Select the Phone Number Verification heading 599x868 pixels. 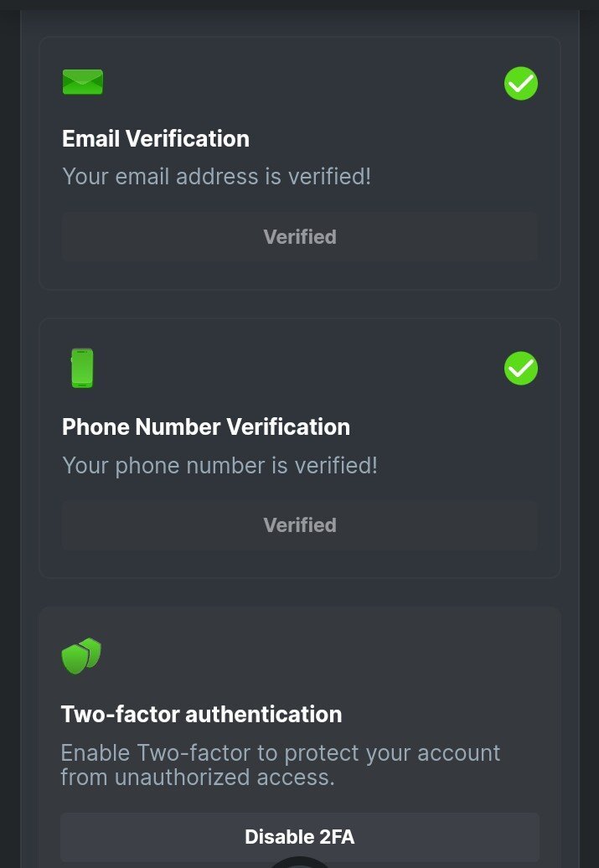(206, 427)
